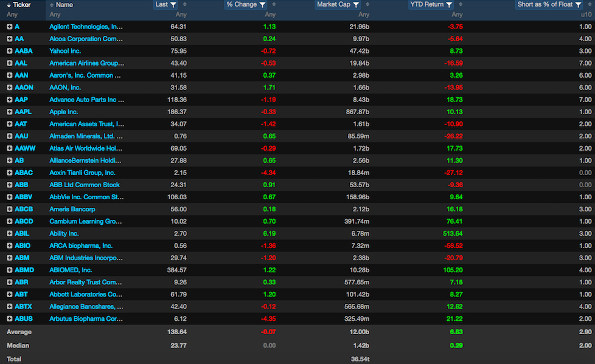
Task: Select the -58.52 YTD return value
Action: (454, 246)
